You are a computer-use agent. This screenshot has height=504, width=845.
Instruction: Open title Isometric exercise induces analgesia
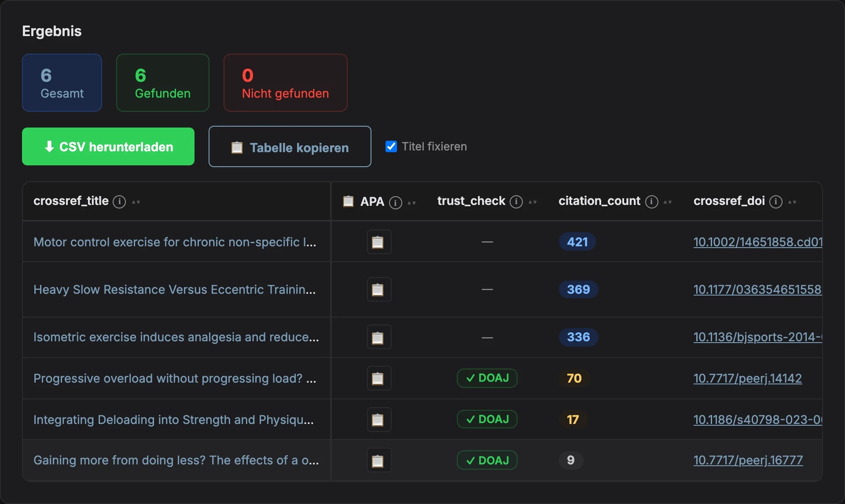click(x=176, y=337)
